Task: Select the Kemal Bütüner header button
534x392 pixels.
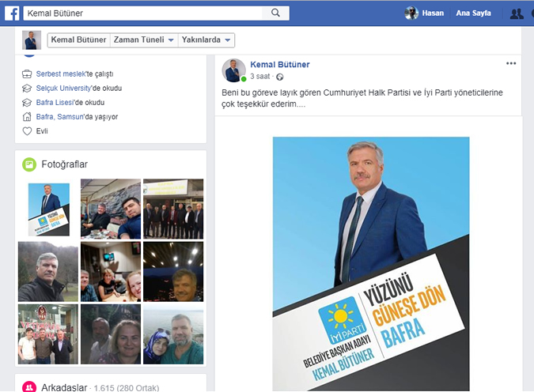Action: tap(78, 40)
